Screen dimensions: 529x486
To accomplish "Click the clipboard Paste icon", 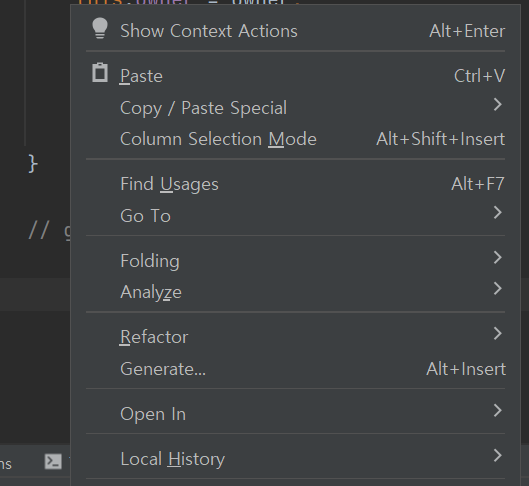I will coord(100,73).
